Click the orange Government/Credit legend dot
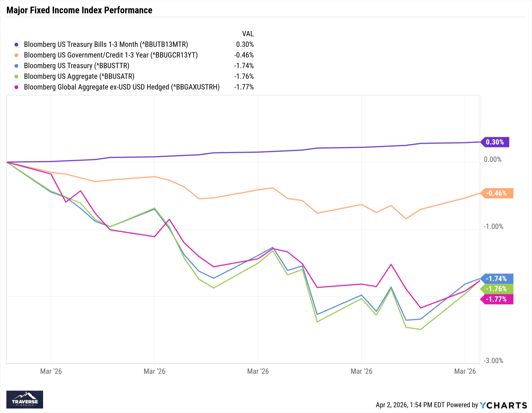 click(16, 55)
